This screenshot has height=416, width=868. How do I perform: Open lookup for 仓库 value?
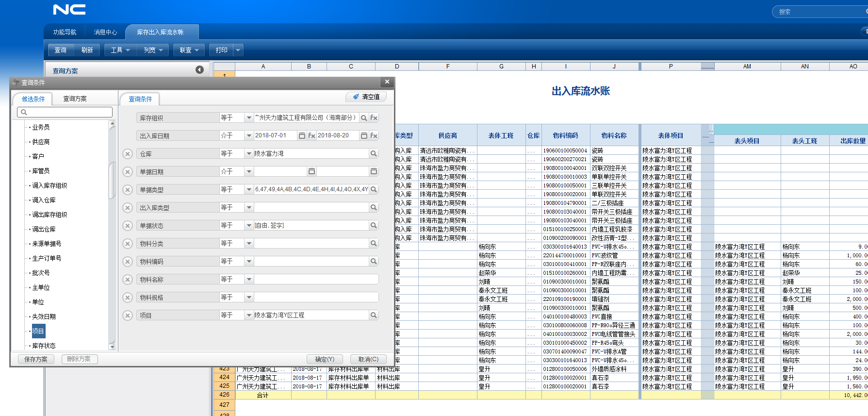[374, 153]
